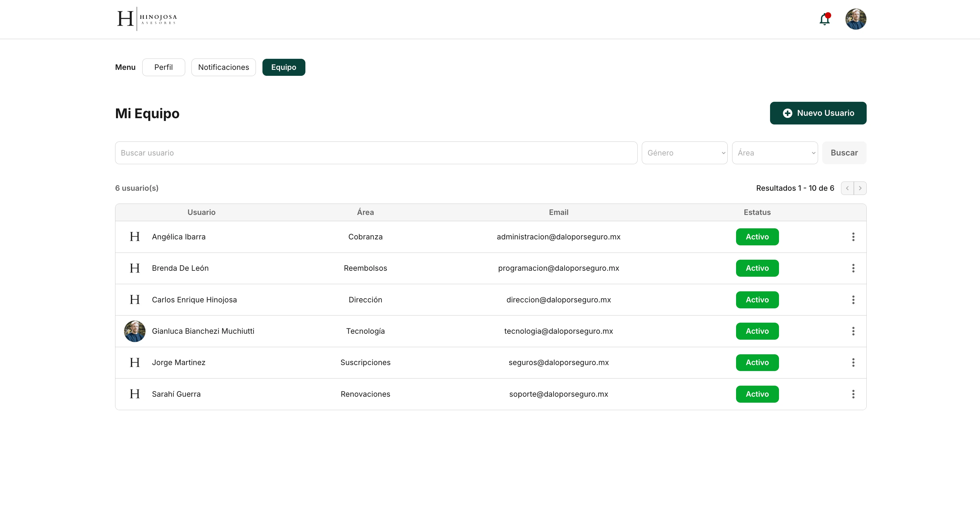Click email administracion@daloporseguro.mx

click(x=559, y=237)
